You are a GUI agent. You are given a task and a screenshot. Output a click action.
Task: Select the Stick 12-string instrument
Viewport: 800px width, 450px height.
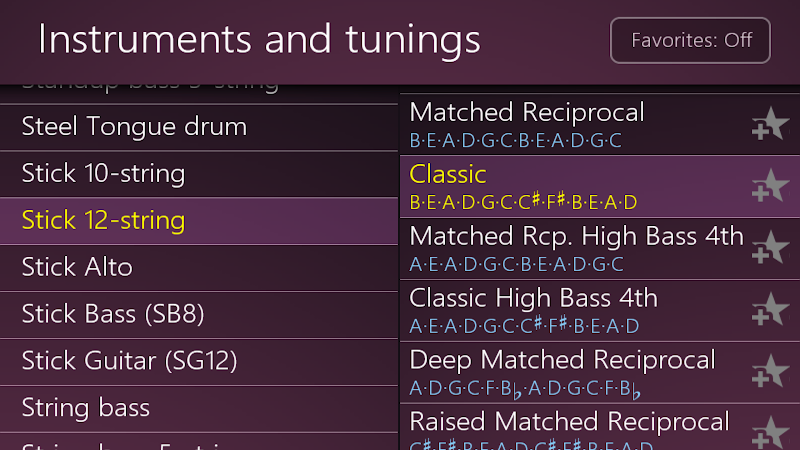[199, 221]
